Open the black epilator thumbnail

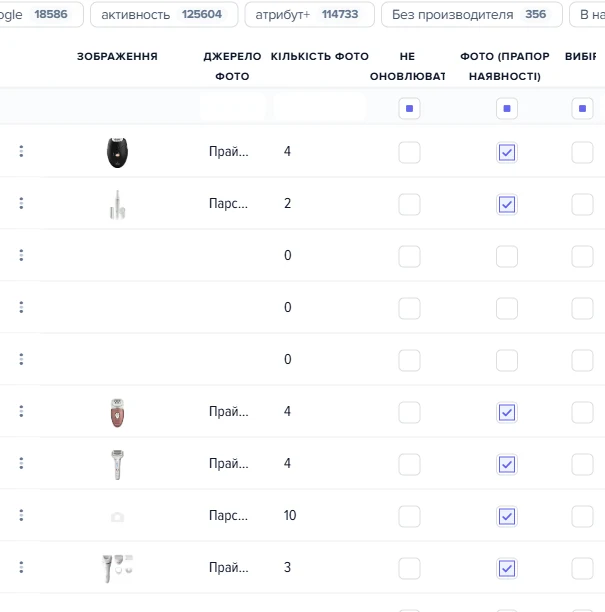coord(117,152)
